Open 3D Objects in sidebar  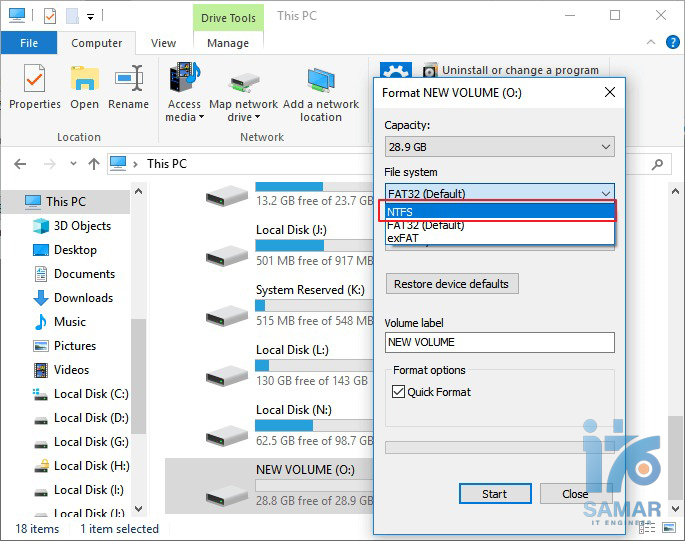click(x=82, y=226)
